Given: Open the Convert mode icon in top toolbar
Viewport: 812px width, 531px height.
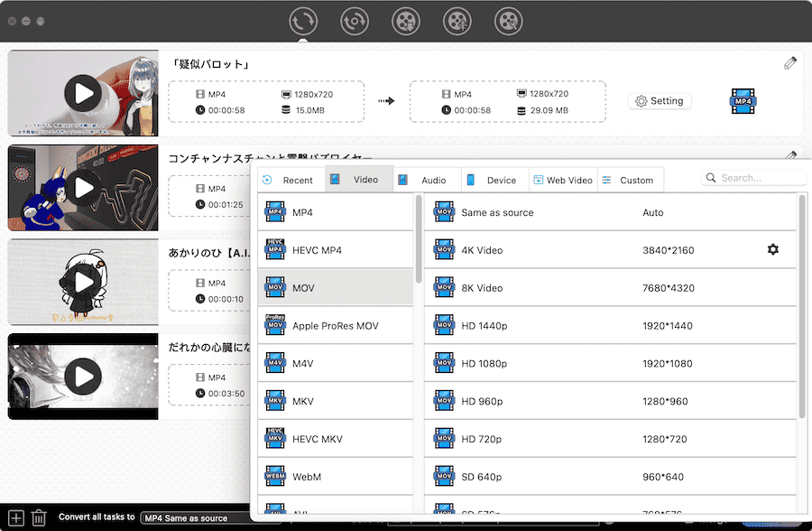Looking at the screenshot, I should click(x=303, y=22).
